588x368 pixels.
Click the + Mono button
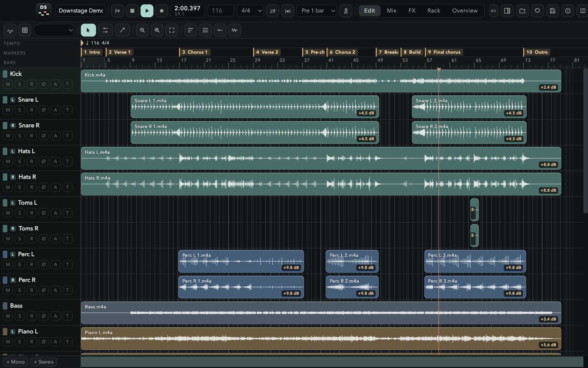15,362
